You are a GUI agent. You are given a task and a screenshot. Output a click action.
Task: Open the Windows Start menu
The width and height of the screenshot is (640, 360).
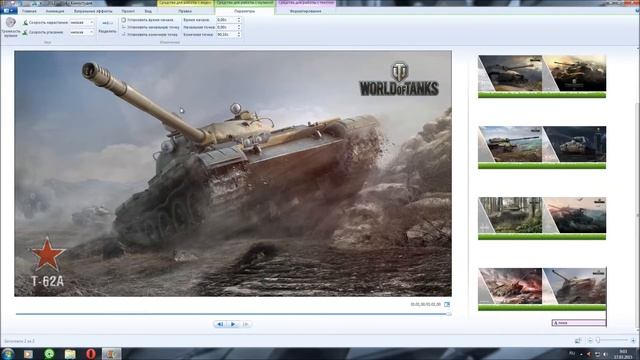(8, 354)
